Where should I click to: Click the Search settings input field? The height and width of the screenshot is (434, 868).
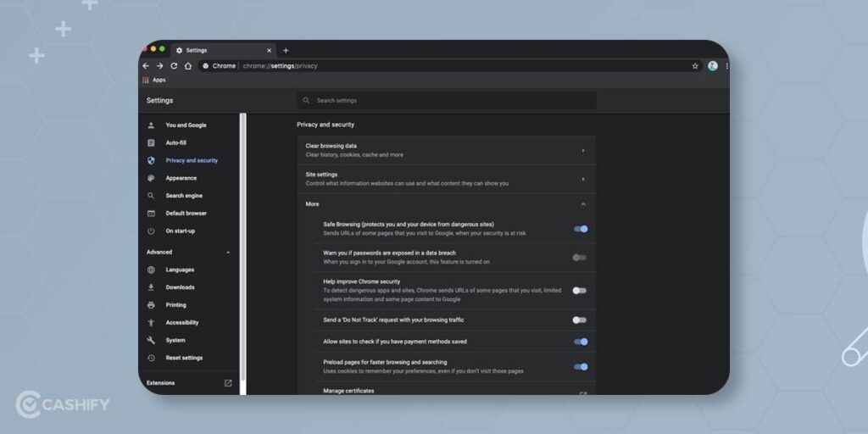447,101
